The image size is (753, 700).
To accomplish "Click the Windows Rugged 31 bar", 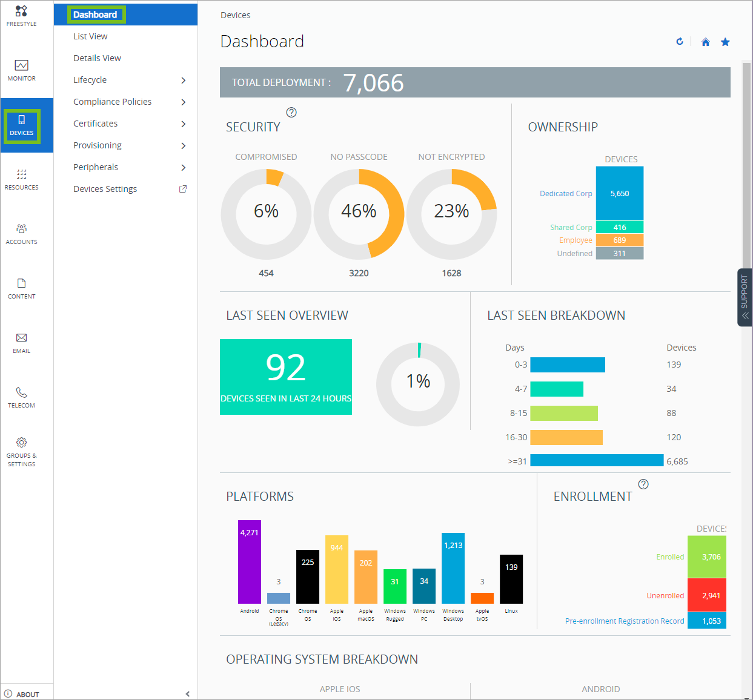I will pyautogui.click(x=395, y=586).
